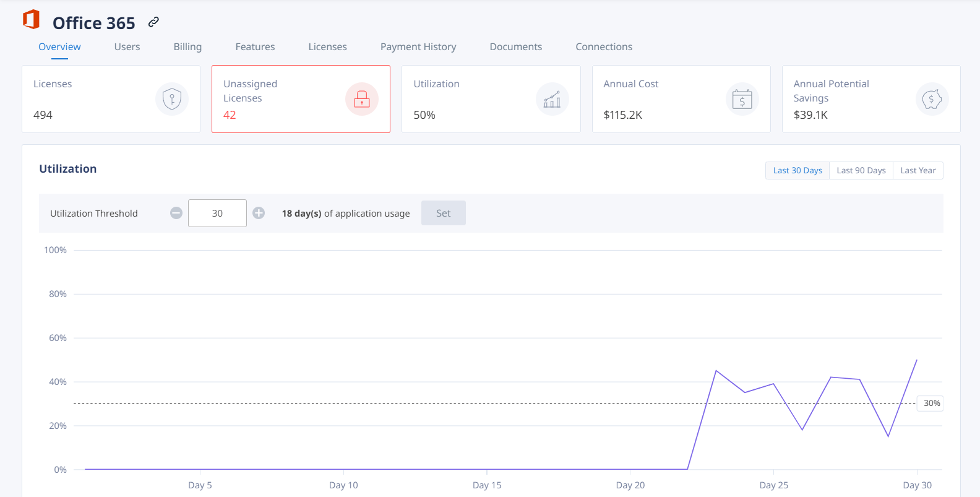Click the Licenses 494 value
Image resolution: width=980 pixels, height=497 pixels.
pyautogui.click(x=43, y=115)
